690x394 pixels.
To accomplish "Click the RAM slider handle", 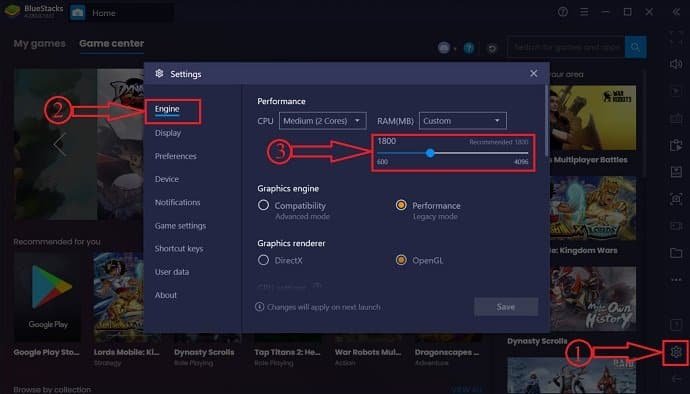I will click(430, 153).
